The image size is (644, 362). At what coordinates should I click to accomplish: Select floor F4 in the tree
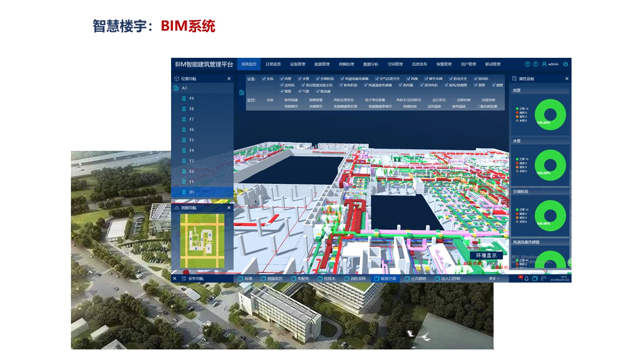202,150
